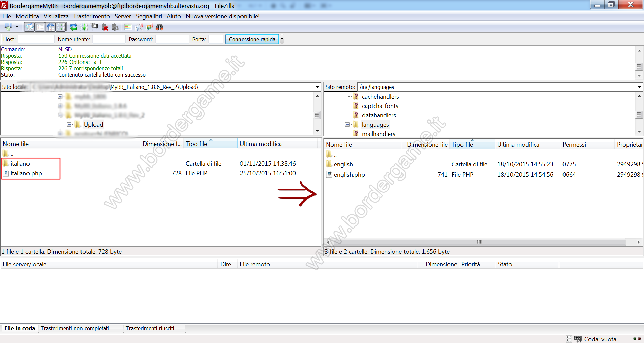Switch to Trasferimenti non completati tab
The height and width of the screenshot is (343, 644).
80,329
